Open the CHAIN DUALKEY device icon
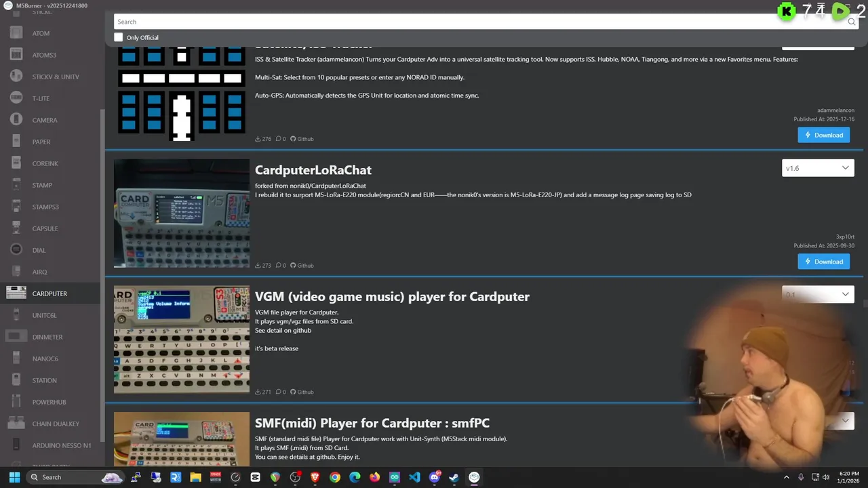868x488 pixels. 16,424
